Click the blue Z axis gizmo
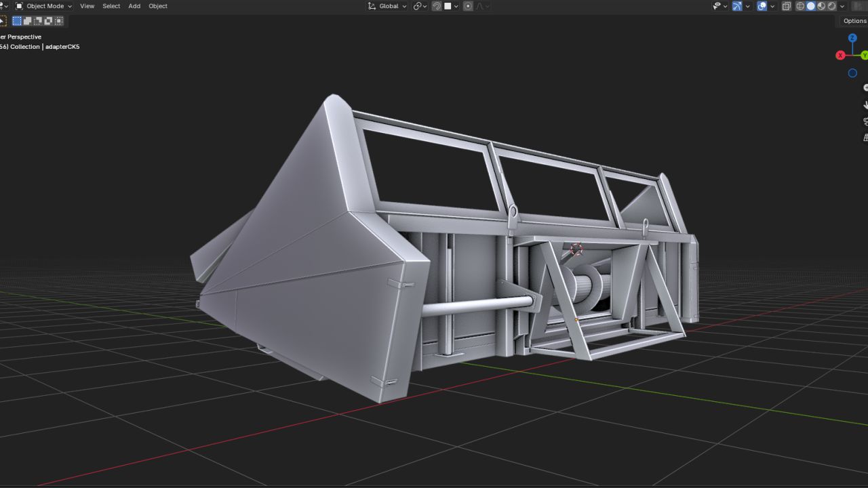Image resolution: width=868 pixels, height=488 pixels. (852, 39)
